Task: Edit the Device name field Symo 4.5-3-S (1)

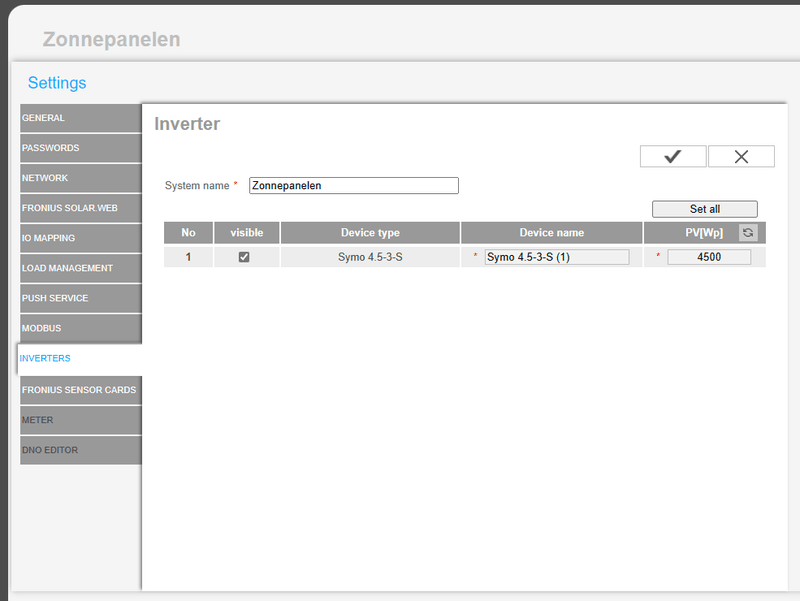Action: 557,257
